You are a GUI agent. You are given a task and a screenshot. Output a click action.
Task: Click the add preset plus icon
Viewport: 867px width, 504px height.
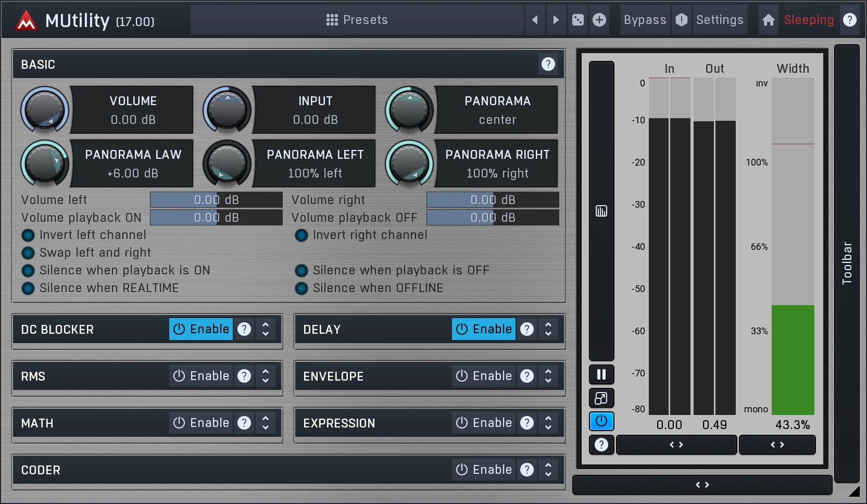coord(599,20)
